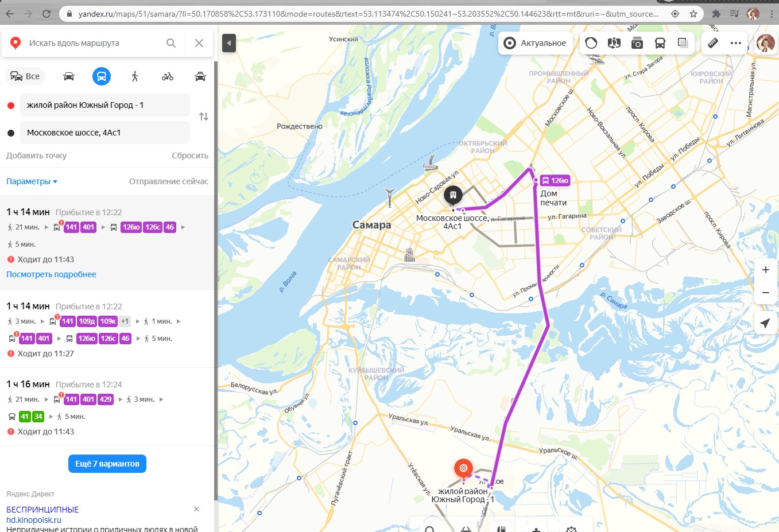This screenshot has width=779, height=532.
Task: Switch to pedestrian walking route
Action: (x=135, y=76)
